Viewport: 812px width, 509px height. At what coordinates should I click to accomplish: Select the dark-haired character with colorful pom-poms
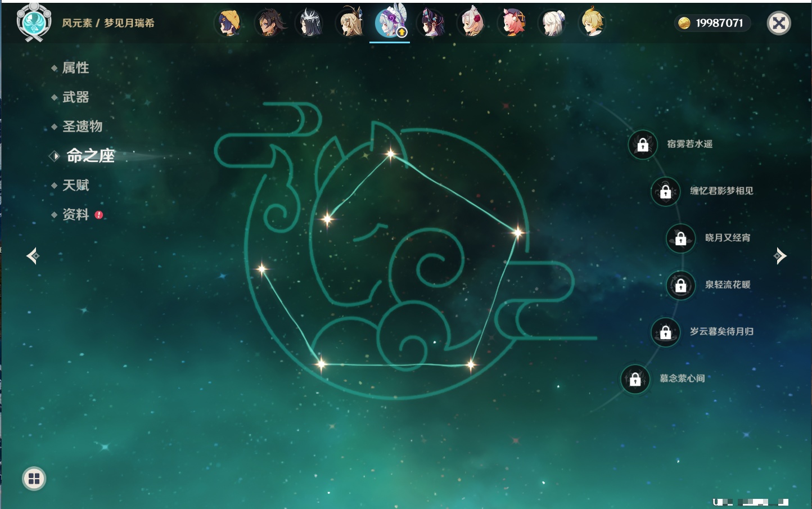[431, 23]
